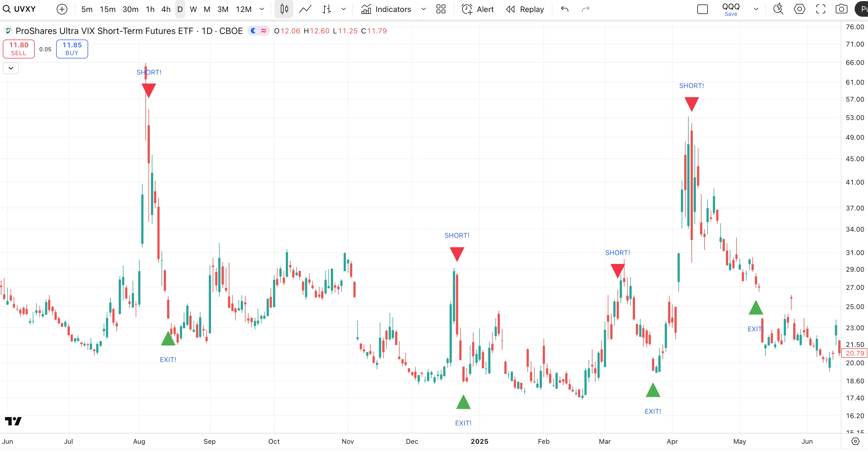This screenshot has height=451, width=868.
Task: Click the quick search lightning icon
Action: point(778,9)
